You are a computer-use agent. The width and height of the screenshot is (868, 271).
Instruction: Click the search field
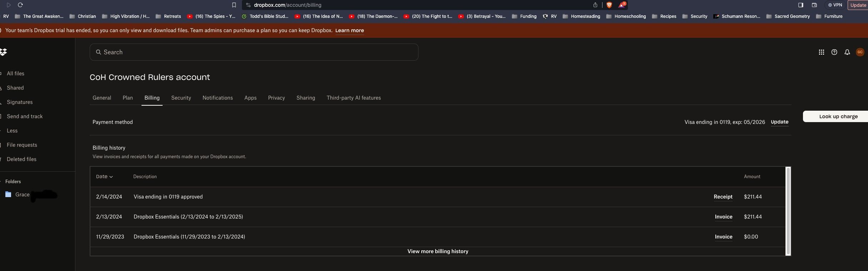tap(254, 52)
